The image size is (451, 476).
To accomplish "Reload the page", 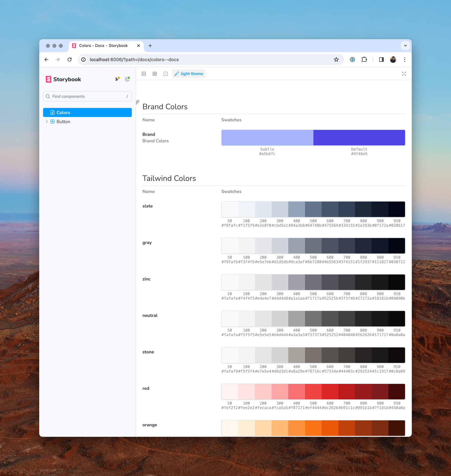I will (x=70, y=60).
